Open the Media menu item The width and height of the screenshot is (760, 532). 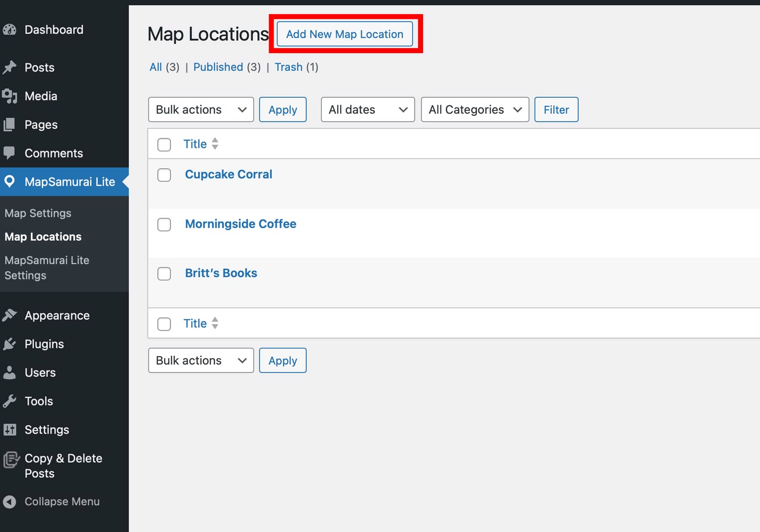[64, 96]
